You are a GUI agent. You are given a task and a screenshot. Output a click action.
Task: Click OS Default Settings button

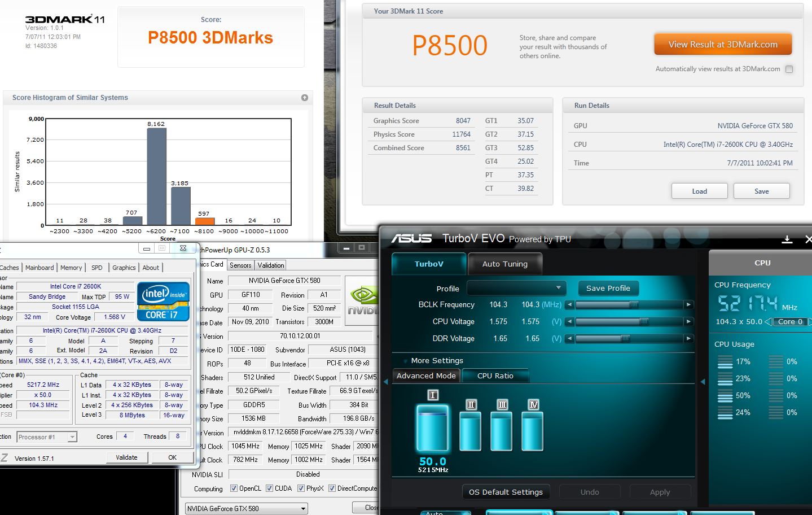[x=506, y=492]
